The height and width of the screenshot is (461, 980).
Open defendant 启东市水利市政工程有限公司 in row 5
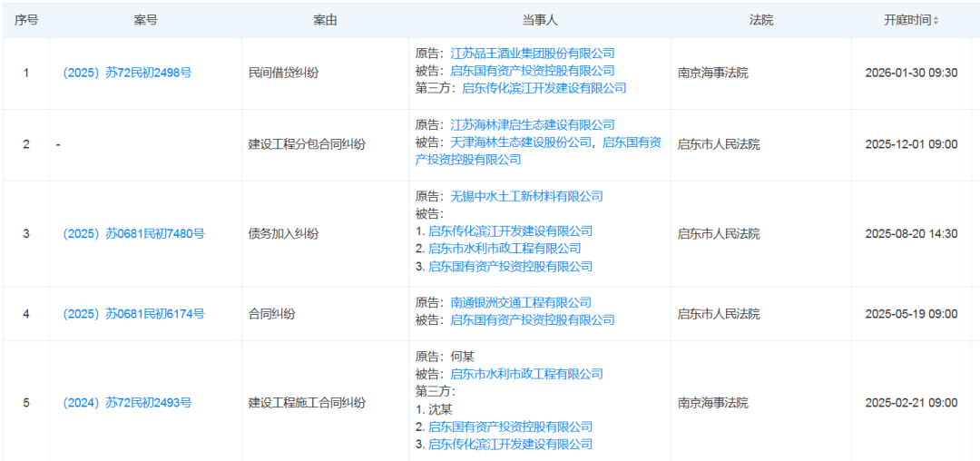(x=527, y=374)
